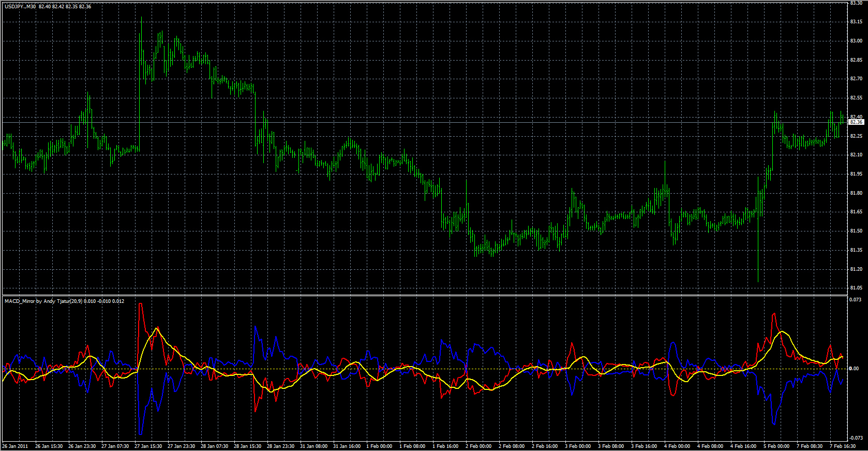Click the 28 Jan 23:30 time label
The width and height of the screenshot is (868, 451).
click(x=280, y=446)
